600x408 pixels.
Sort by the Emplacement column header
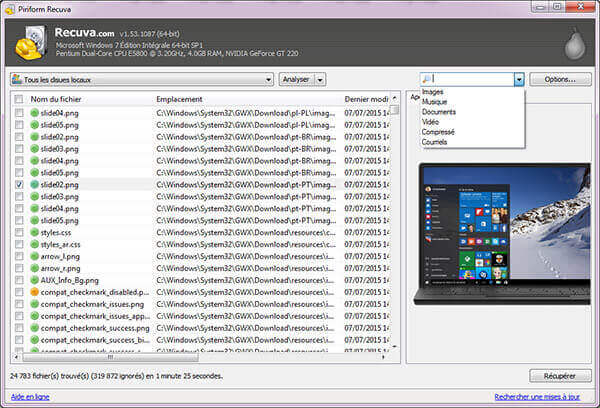[x=180, y=99]
